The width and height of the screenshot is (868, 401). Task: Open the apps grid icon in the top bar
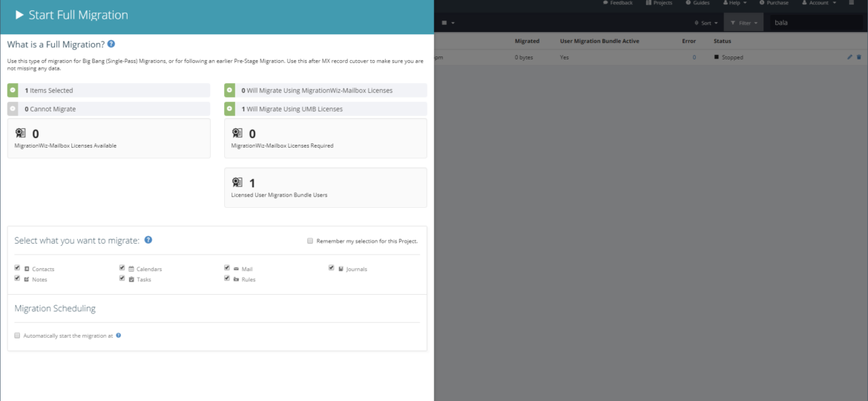852,3
